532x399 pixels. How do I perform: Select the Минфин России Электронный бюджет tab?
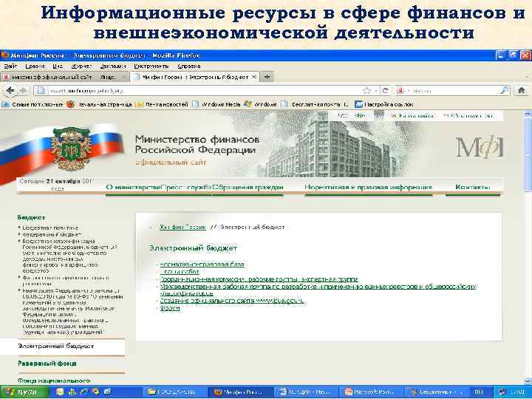195,78
